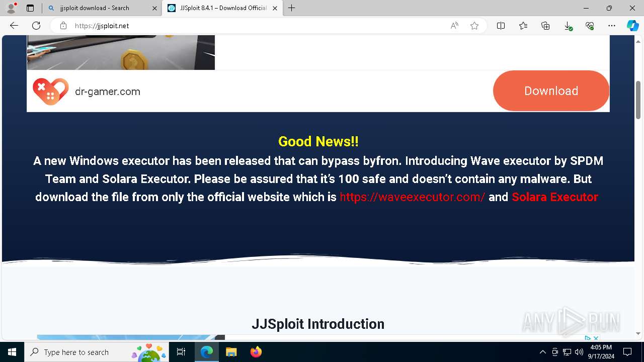The height and width of the screenshot is (362, 644).
Task: Show hidden system tray icons
Action: point(542,352)
